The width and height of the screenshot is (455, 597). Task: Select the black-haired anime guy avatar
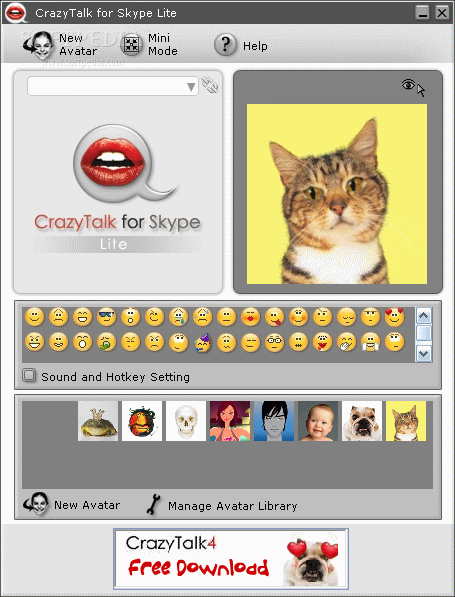[274, 421]
